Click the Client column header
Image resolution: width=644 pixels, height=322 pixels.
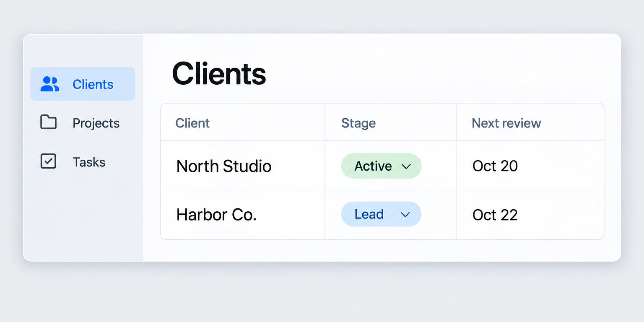pyautogui.click(x=192, y=123)
